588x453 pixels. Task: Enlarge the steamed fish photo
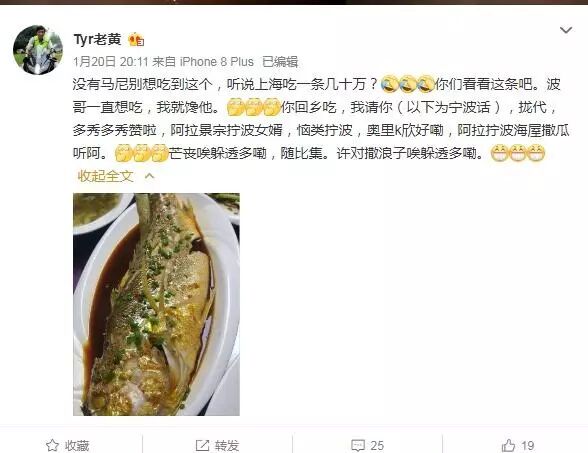tap(156, 304)
